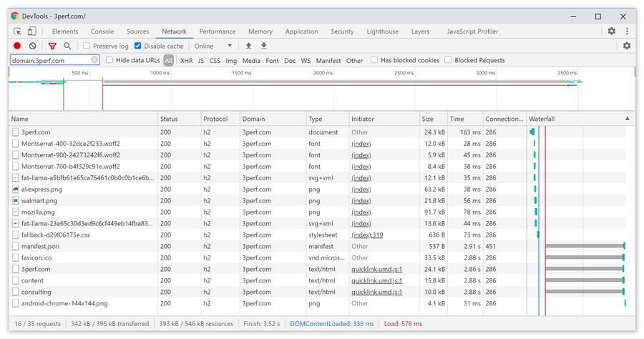Toggle the device toolbar icon

(x=31, y=31)
